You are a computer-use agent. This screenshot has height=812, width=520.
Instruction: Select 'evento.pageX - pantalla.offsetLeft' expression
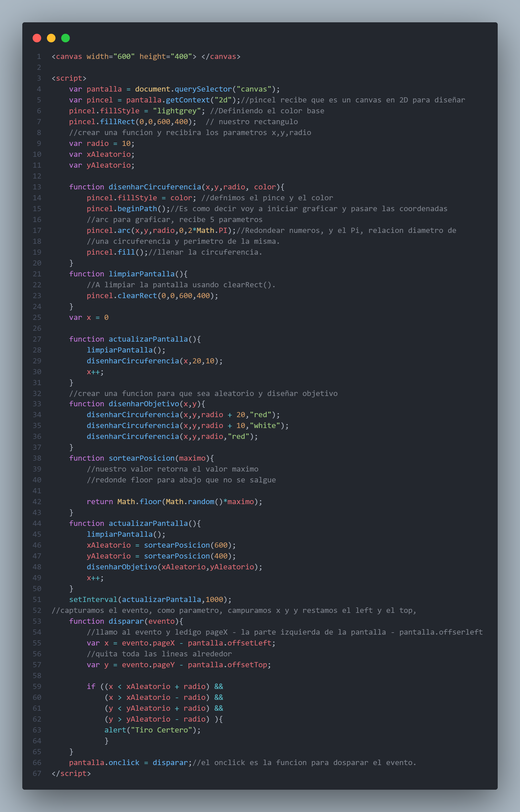pos(197,643)
